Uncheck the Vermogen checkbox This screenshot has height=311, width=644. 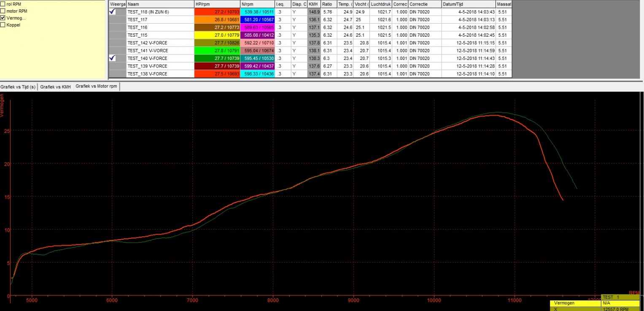tap(3, 18)
